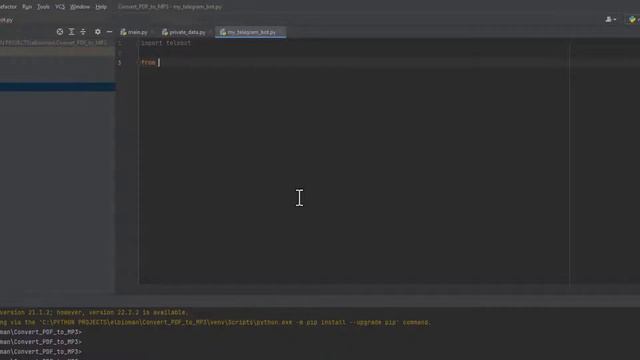
Task: Open the Run menu
Action: point(27,7)
